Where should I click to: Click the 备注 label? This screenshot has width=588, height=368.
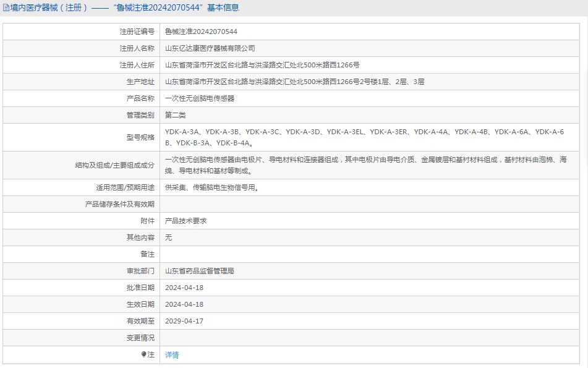coord(147,254)
